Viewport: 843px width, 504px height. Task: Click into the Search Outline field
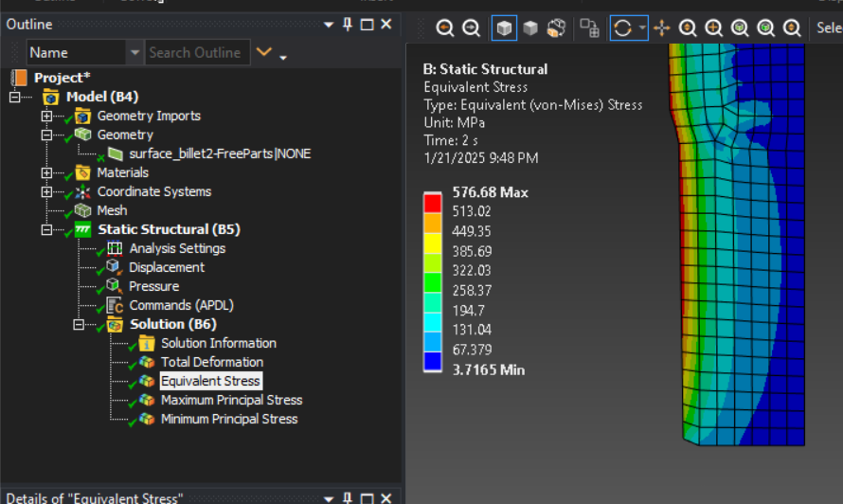pos(197,53)
